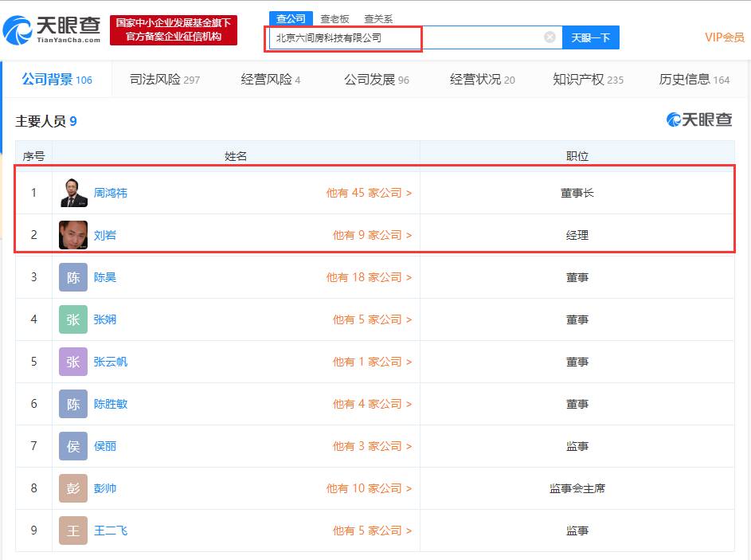Select the 张娴 avatar icon

(73, 319)
